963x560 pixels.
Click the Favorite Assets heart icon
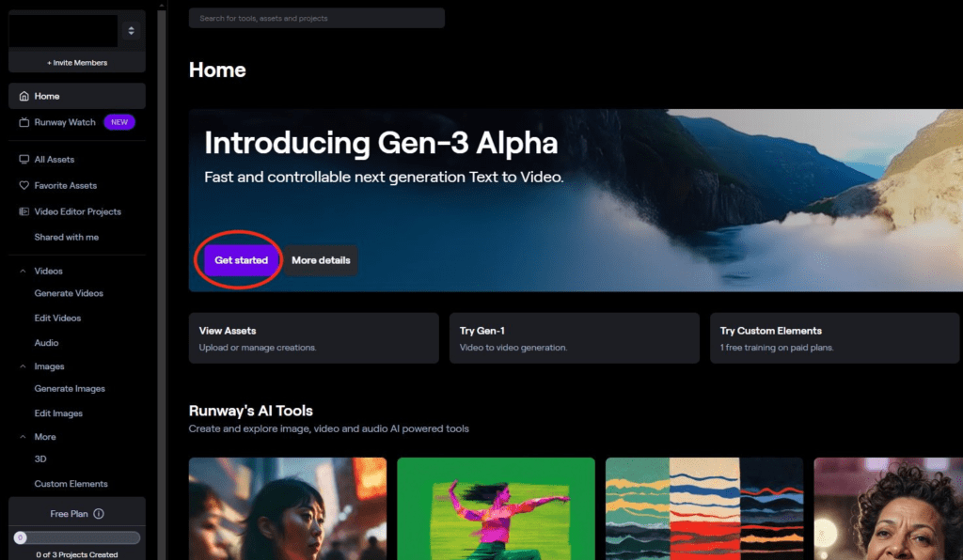click(x=24, y=185)
